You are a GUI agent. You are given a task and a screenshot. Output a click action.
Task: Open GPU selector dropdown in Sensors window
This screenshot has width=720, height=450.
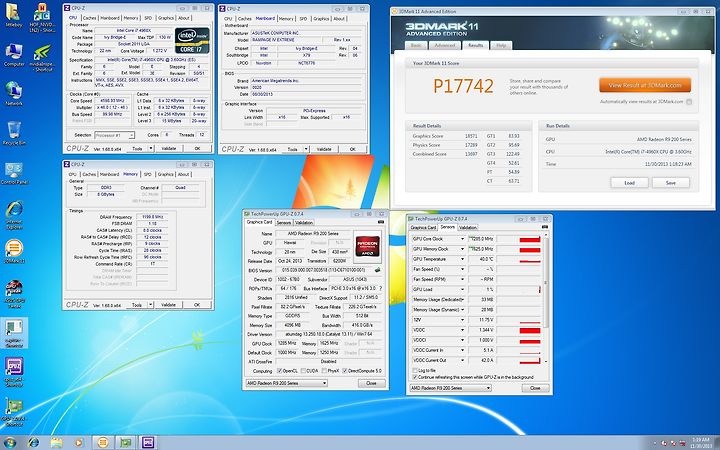pyautogui.click(x=450, y=388)
